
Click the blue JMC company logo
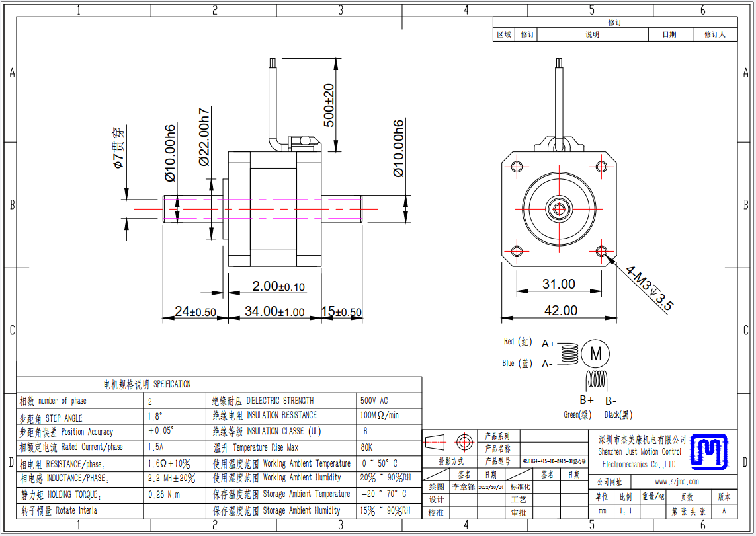[x=708, y=451]
